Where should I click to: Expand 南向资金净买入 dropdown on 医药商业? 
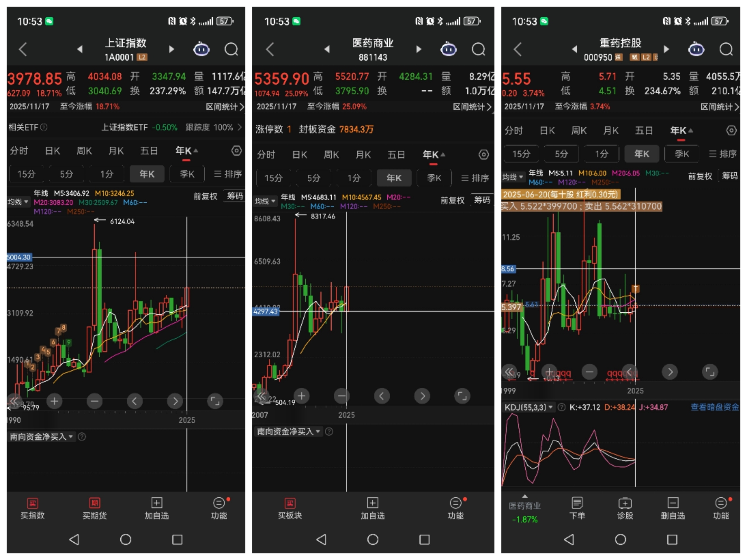click(x=288, y=431)
